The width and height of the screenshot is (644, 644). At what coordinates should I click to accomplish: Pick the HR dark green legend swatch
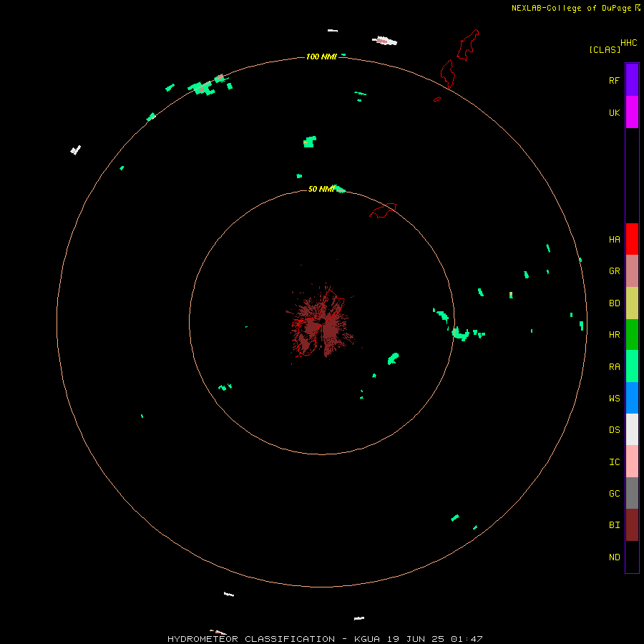click(x=632, y=335)
